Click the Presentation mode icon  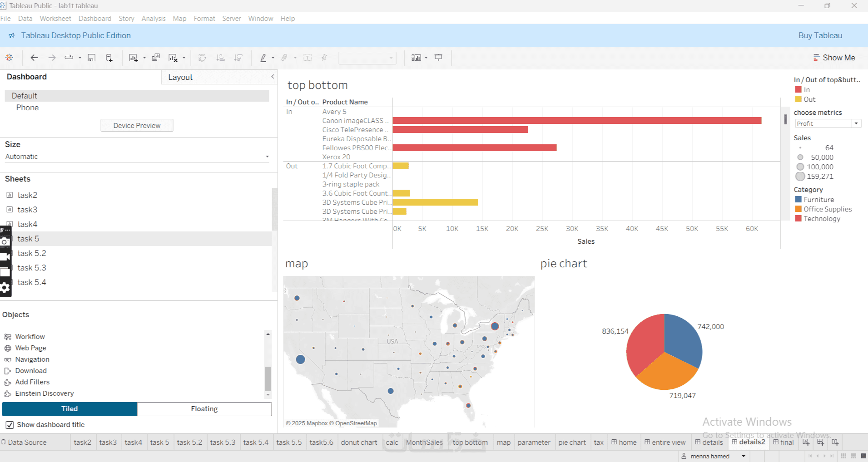tap(438, 58)
